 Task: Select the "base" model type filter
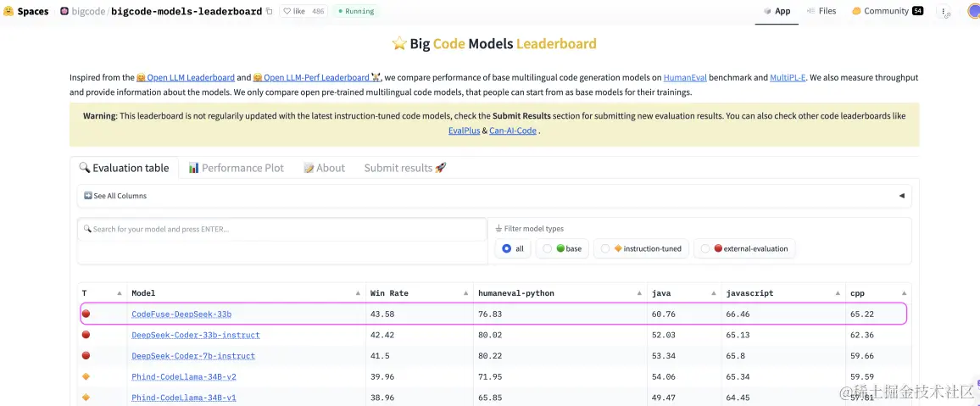[x=548, y=248]
